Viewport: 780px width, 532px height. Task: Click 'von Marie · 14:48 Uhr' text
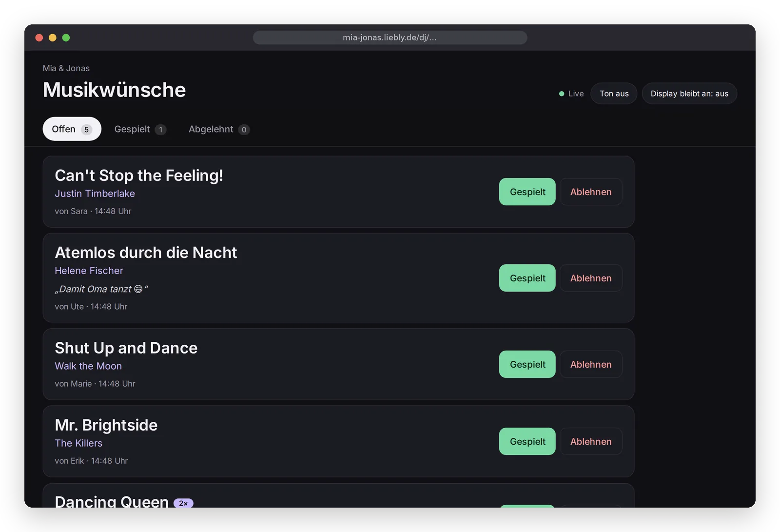[x=95, y=384]
